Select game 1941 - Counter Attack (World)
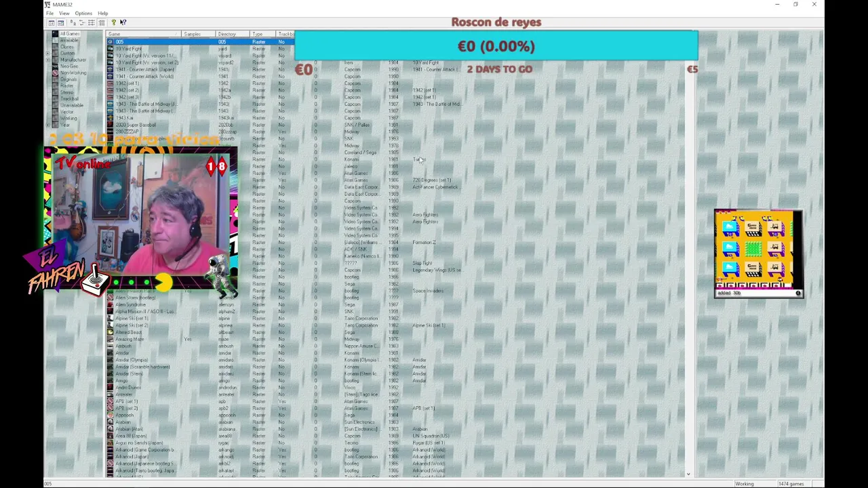This screenshot has width=868, height=488. 144,76
